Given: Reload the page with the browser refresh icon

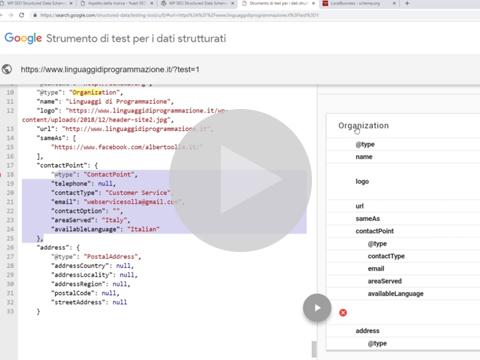Looking at the screenshot, I should click(x=22, y=15).
